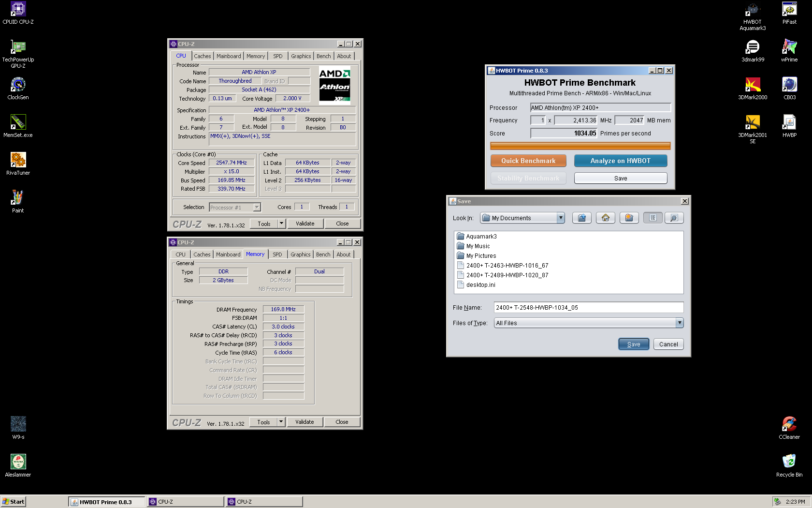Open the Aleslammer desktop icon
Viewport: 812px width, 508px height.
pyautogui.click(x=18, y=466)
